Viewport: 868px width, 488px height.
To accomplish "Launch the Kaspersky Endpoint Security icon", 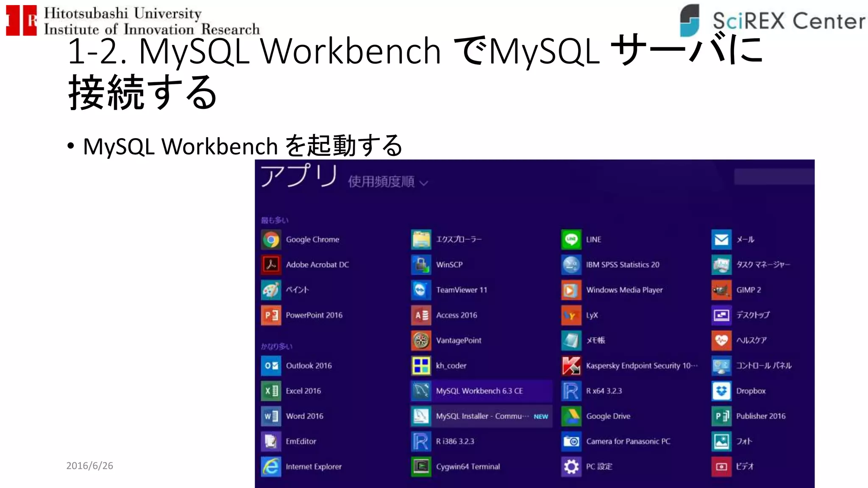I will click(571, 366).
